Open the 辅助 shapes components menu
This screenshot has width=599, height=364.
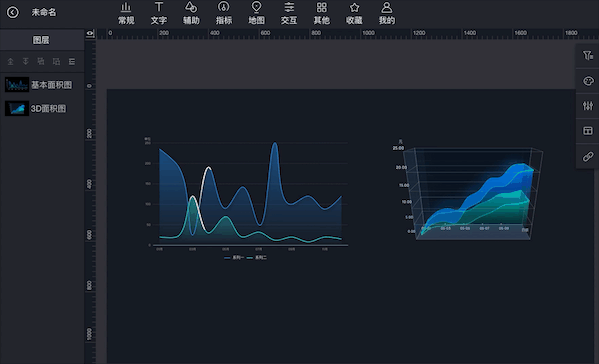coord(191,13)
